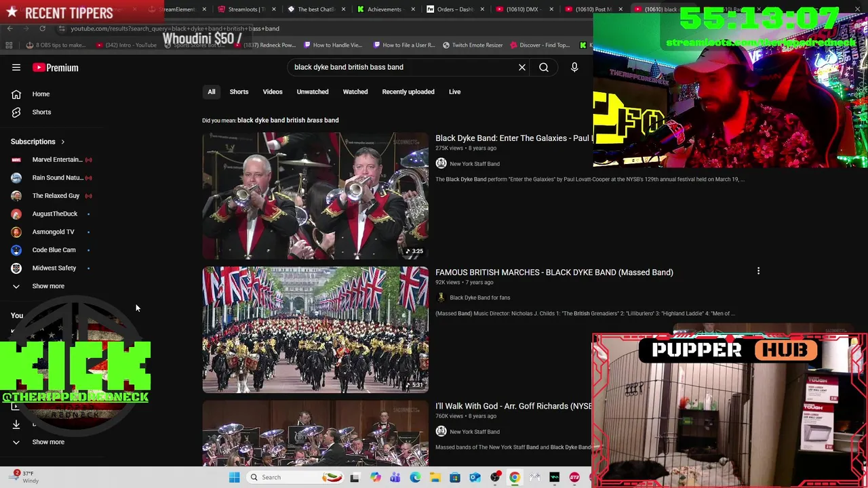Open 'Black Dyke Band: Enter The Galaxies' title

514,138
